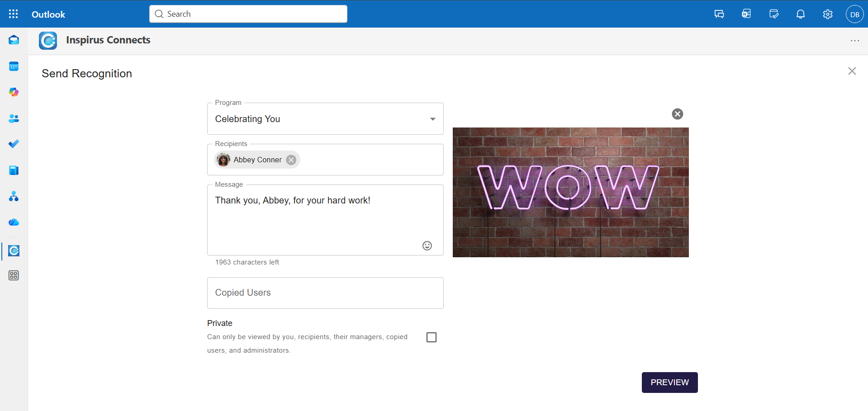Open the app launcher grid icon
The height and width of the screenshot is (411, 868).
pos(14,14)
